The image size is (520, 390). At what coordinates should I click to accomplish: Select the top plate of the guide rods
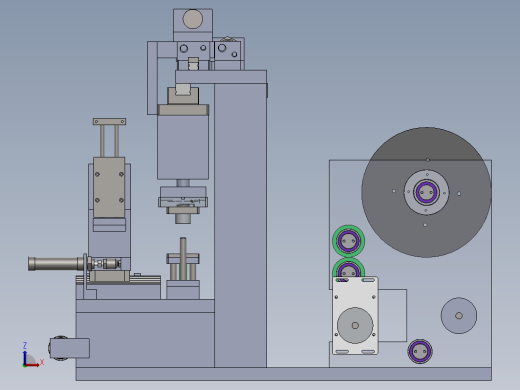point(109,121)
